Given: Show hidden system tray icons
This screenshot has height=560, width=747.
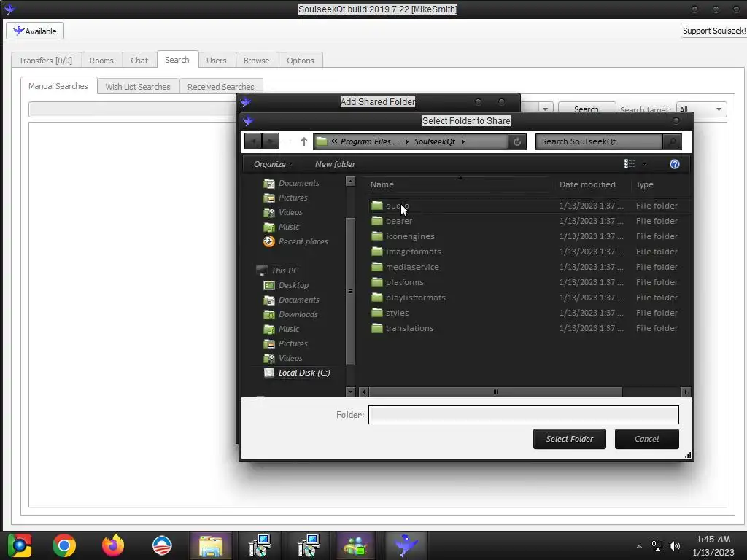Looking at the screenshot, I should pyautogui.click(x=639, y=546).
